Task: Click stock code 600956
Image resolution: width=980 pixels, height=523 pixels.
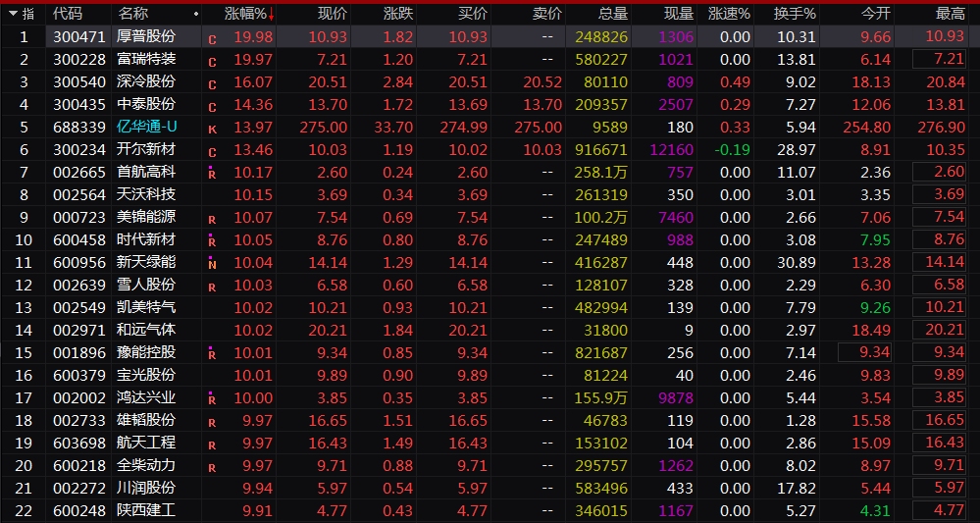Action: 79,262
